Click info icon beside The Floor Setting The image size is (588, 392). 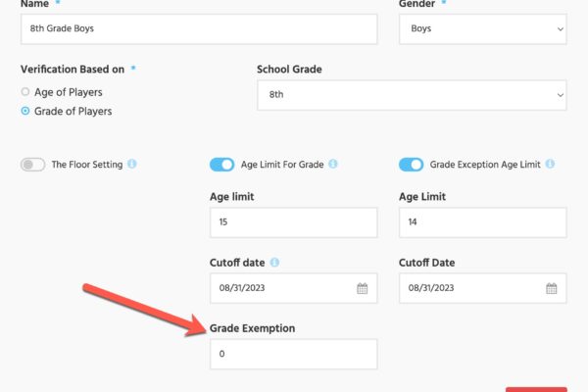[132, 164]
